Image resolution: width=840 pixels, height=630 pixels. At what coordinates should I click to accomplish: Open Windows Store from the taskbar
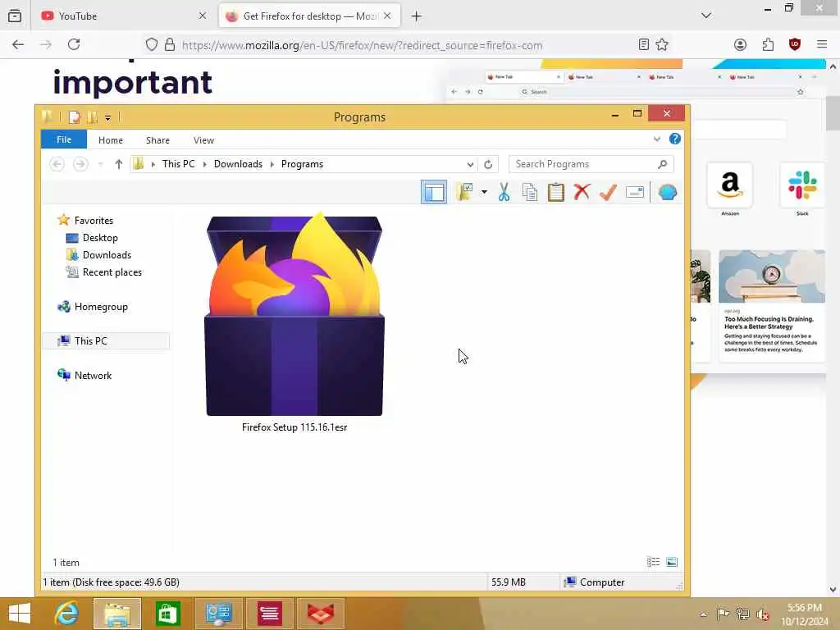click(x=167, y=614)
